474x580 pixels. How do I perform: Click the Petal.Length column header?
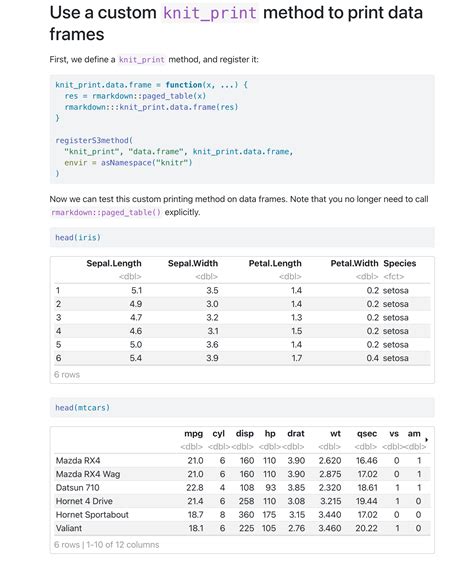(275, 263)
